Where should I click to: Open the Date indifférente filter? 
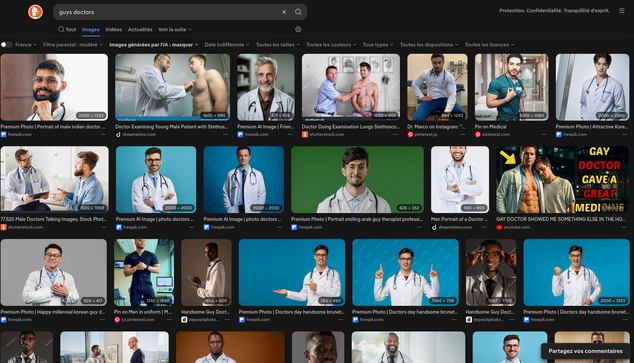[227, 44]
